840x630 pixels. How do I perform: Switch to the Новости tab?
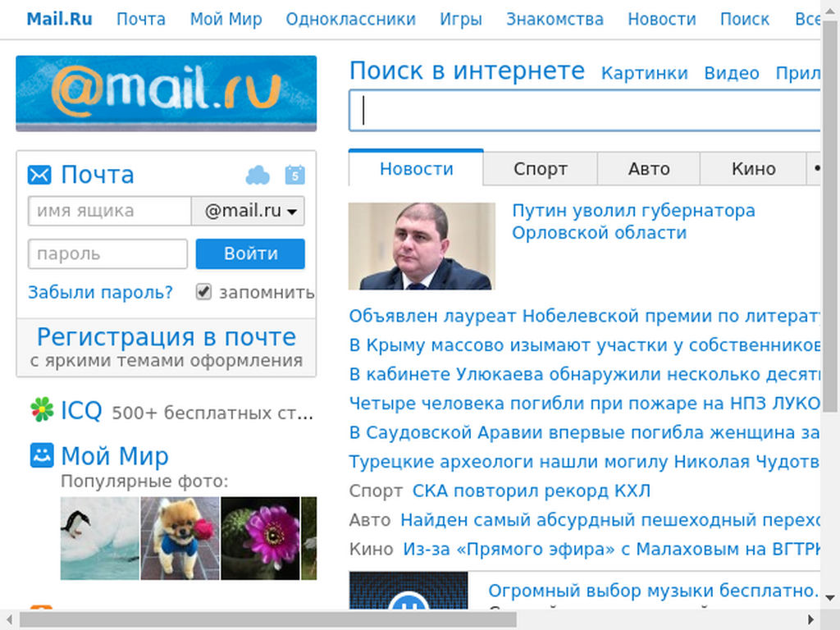pos(416,169)
